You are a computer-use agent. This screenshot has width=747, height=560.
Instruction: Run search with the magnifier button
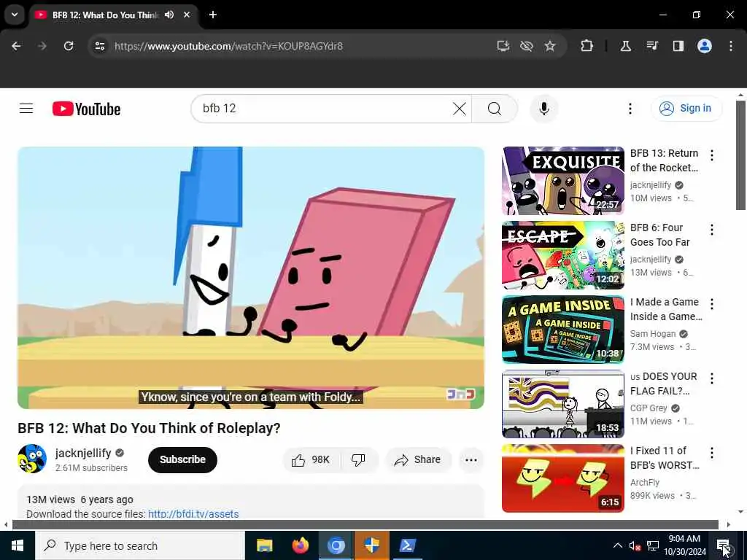click(x=495, y=109)
